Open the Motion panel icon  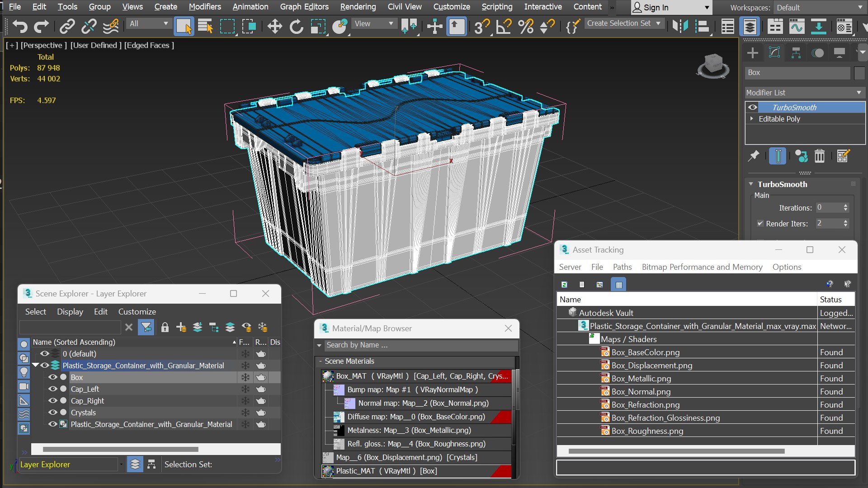pyautogui.click(x=818, y=53)
